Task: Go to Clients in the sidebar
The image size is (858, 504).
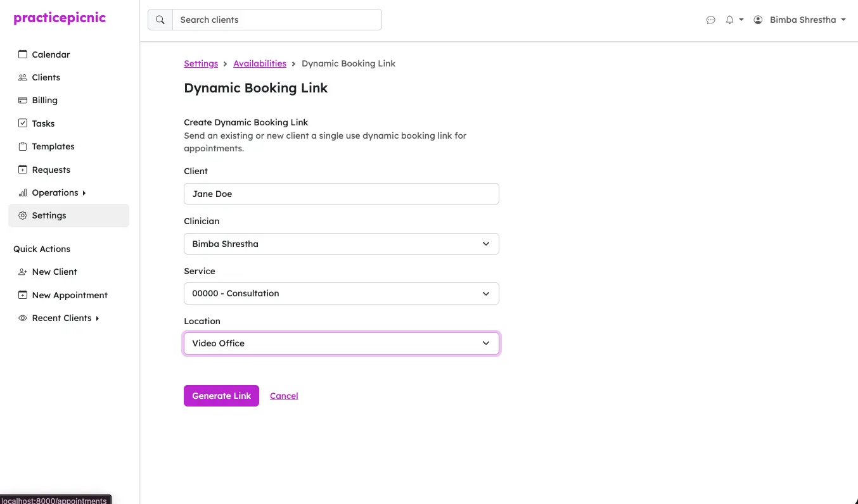Action: click(x=46, y=77)
